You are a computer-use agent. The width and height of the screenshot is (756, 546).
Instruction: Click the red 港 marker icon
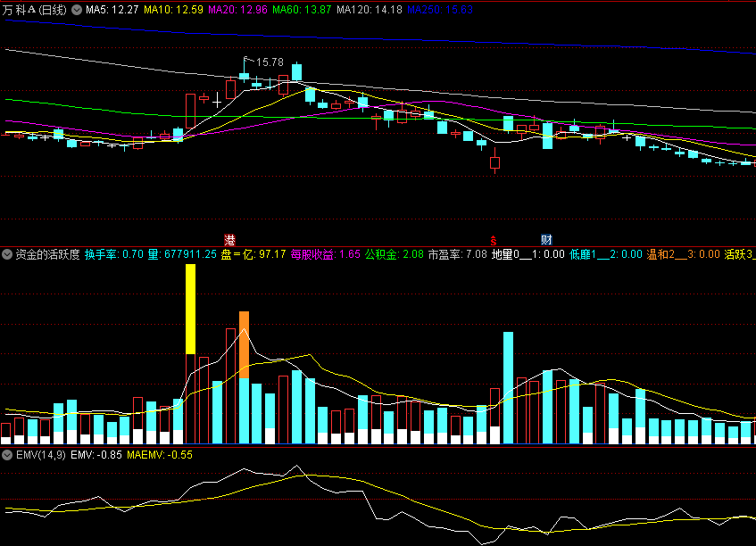click(229, 240)
